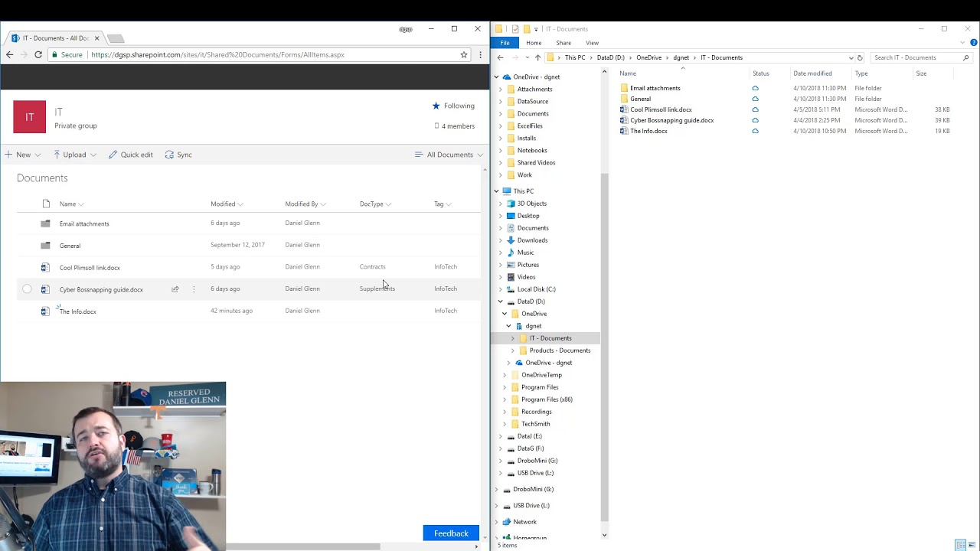Click the Feedback button

pos(451,533)
